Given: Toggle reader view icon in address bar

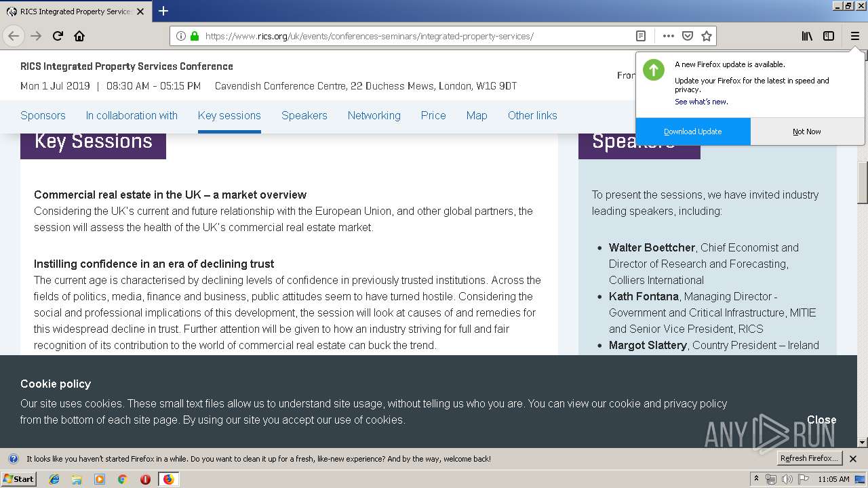Looking at the screenshot, I should click(641, 36).
